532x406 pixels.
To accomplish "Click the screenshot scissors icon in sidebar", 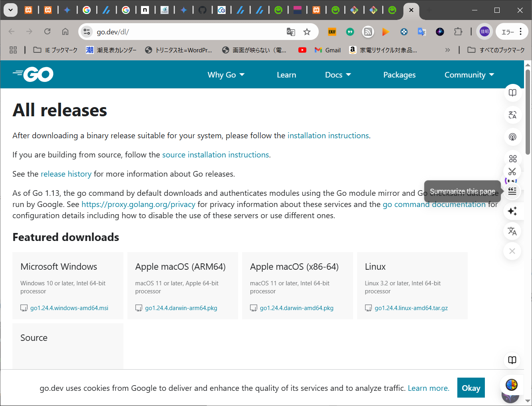I will (512, 172).
